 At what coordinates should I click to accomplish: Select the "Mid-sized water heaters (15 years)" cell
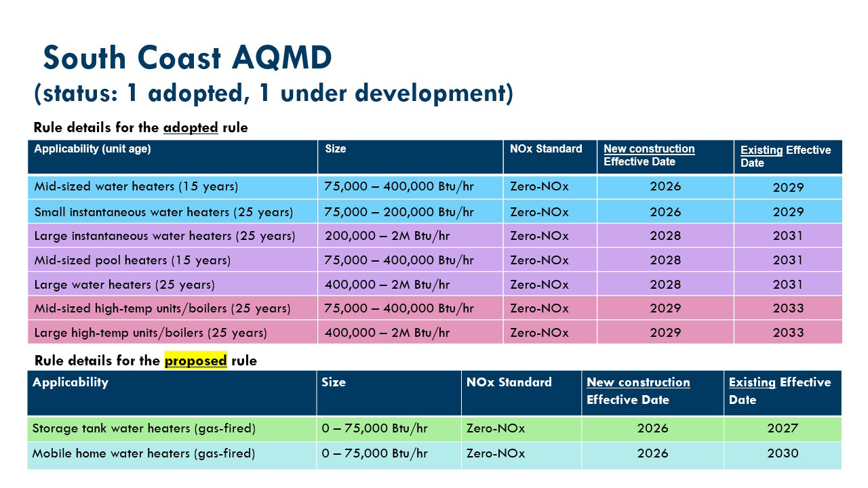click(x=136, y=187)
